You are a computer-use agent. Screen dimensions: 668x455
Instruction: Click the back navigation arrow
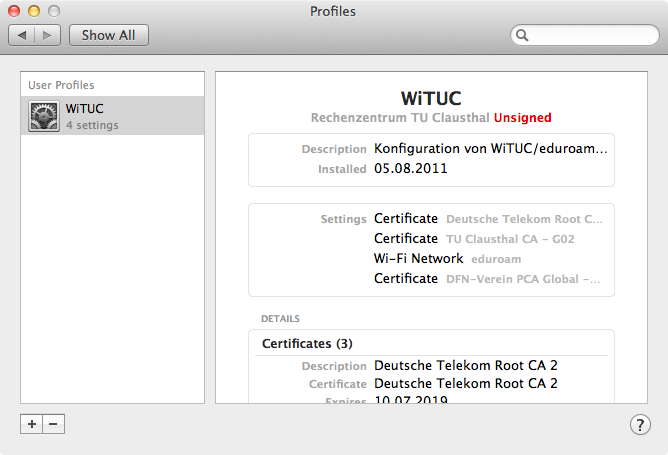(x=22, y=35)
